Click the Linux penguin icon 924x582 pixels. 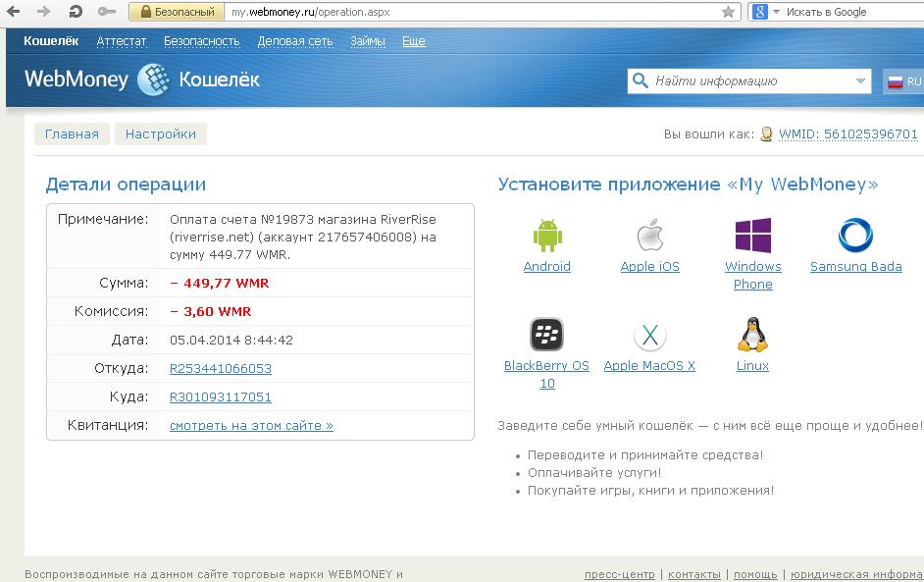tap(752, 335)
